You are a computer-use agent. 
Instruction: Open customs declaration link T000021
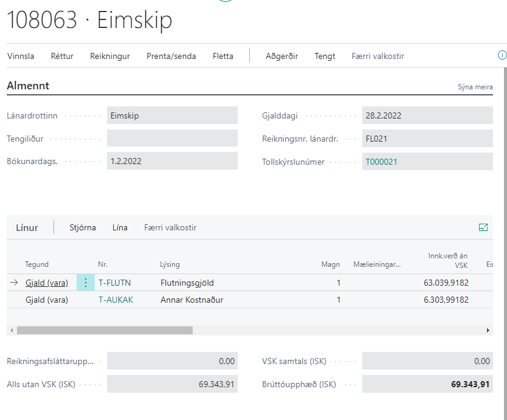tap(381, 162)
